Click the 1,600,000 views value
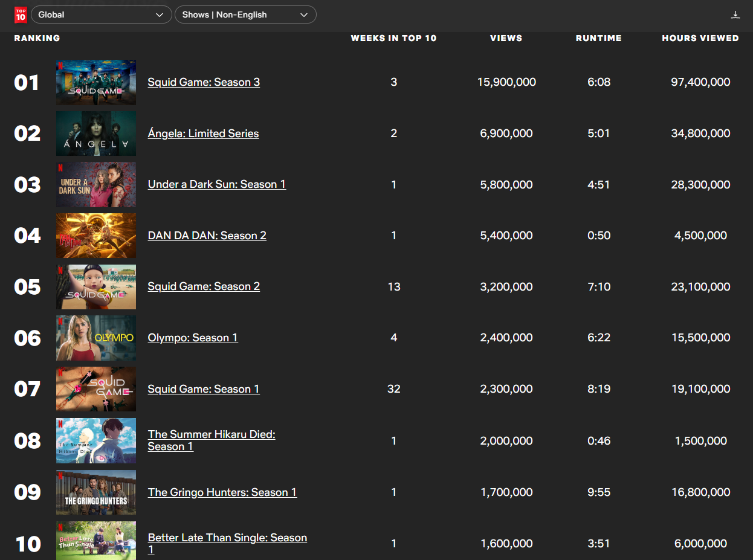This screenshot has height=560, width=753. click(x=506, y=544)
